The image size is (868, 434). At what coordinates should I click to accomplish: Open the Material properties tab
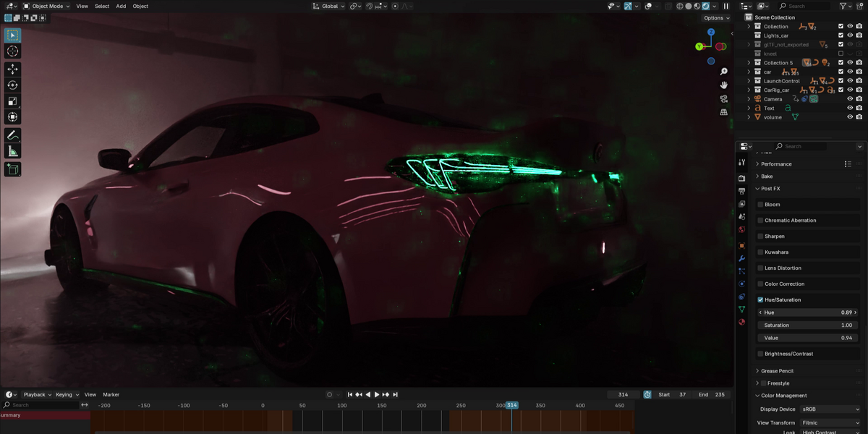(x=741, y=322)
